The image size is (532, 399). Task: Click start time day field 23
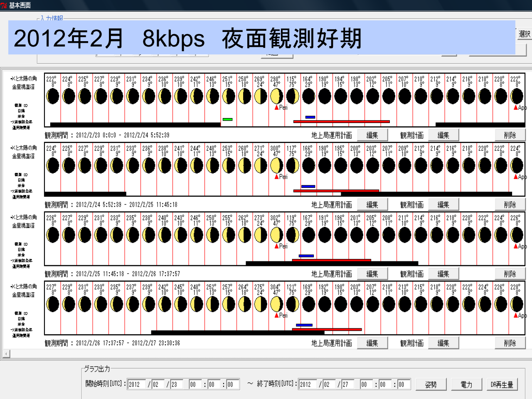tap(177, 384)
